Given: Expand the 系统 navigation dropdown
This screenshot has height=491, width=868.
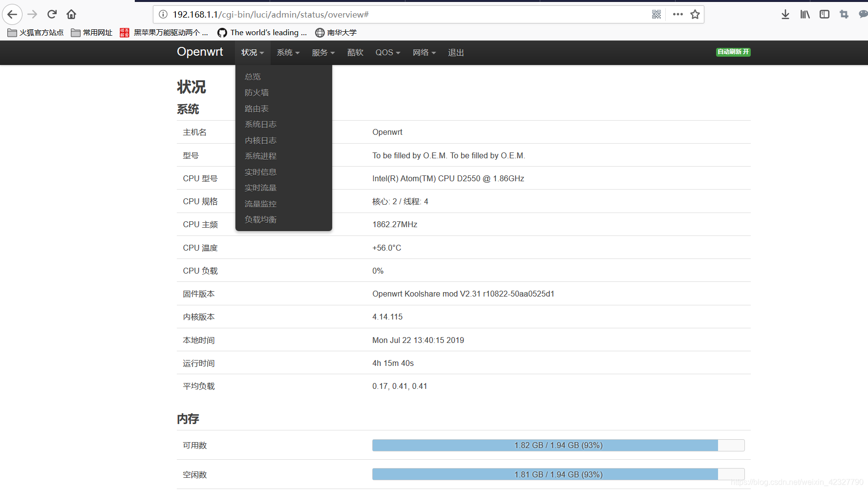Looking at the screenshot, I should click(288, 52).
